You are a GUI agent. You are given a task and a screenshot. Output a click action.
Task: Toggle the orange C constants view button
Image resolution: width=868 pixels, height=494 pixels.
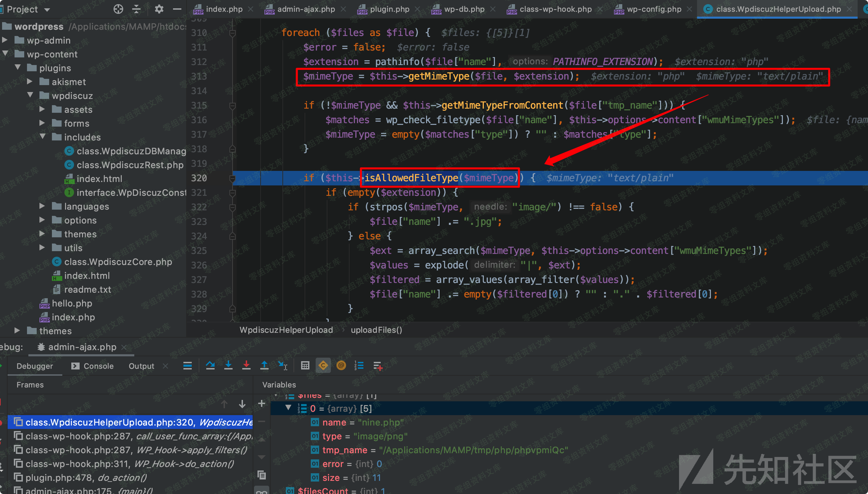323,366
